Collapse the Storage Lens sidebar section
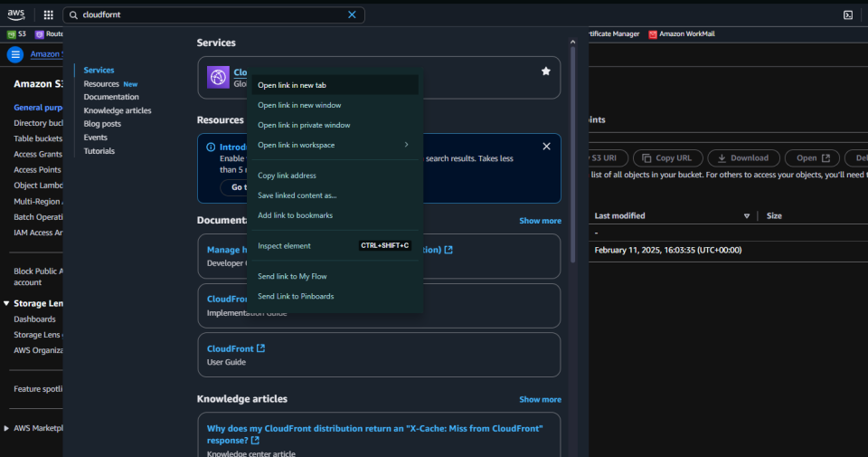868x457 pixels. [6, 303]
